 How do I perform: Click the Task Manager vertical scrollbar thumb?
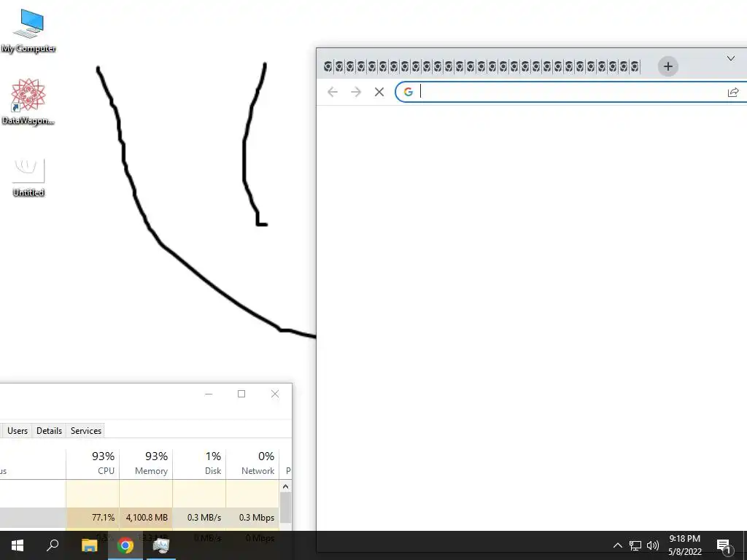286,507
